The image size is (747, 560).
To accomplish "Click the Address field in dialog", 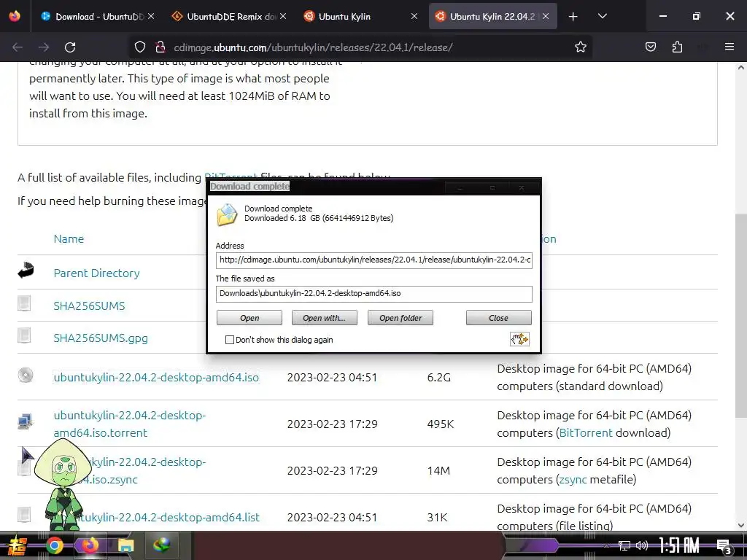I will click(374, 260).
